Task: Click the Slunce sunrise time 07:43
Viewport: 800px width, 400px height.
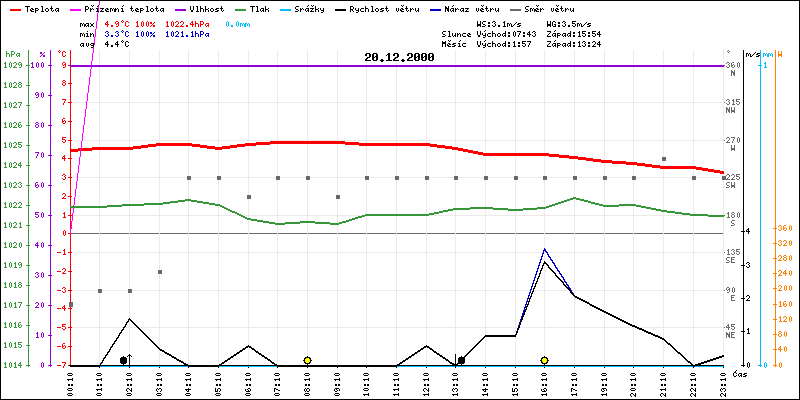Action: click(x=523, y=33)
